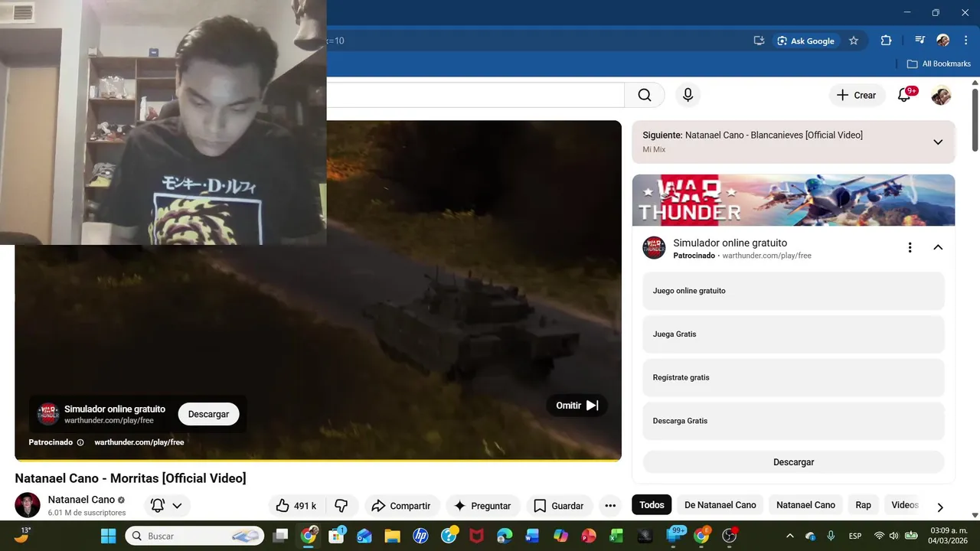Click Registrate gratis ad link
Viewport: 980px width, 551px height.
tap(793, 377)
